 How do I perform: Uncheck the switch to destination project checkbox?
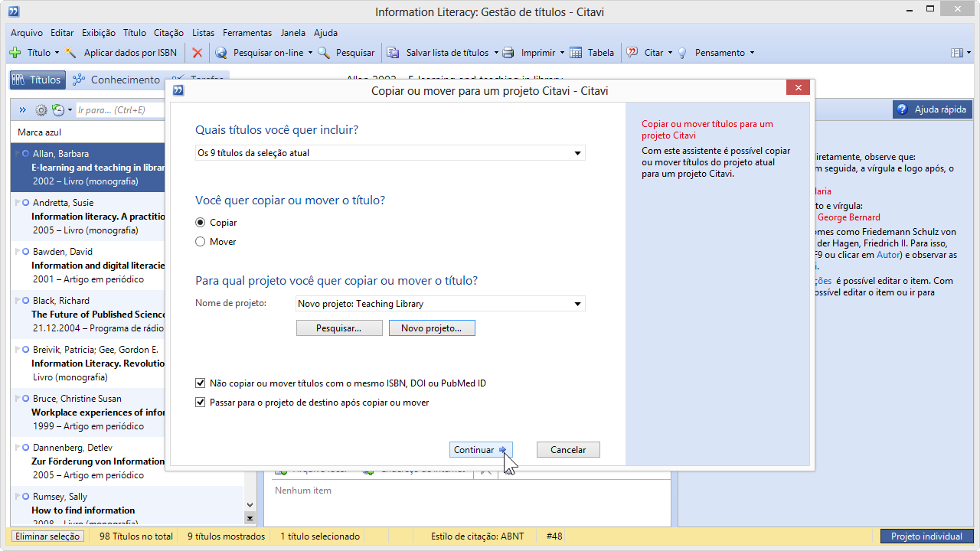point(201,403)
